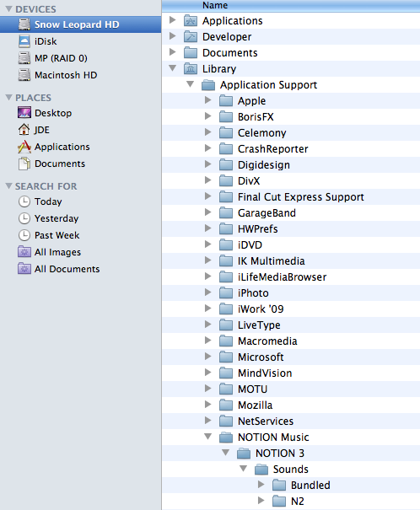The image size is (420, 510).
Task: Click the Microsoft folder icon
Action: tap(226, 357)
